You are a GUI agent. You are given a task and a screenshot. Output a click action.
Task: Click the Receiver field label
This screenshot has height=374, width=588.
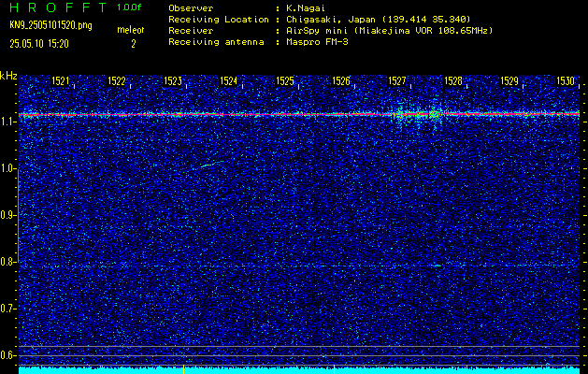pos(191,30)
